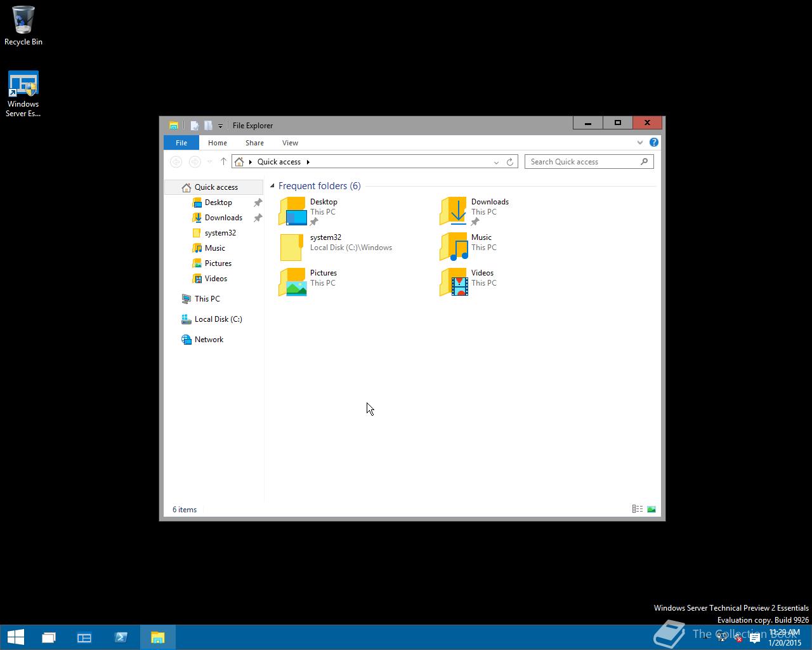Open the address bar previous locations dropdown

click(496, 162)
